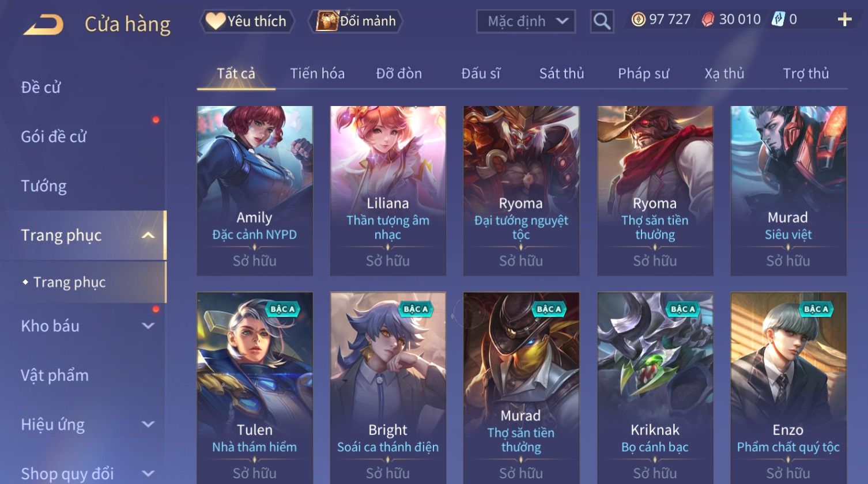
Task: Go to Tướng in sidebar
Action: (x=44, y=186)
